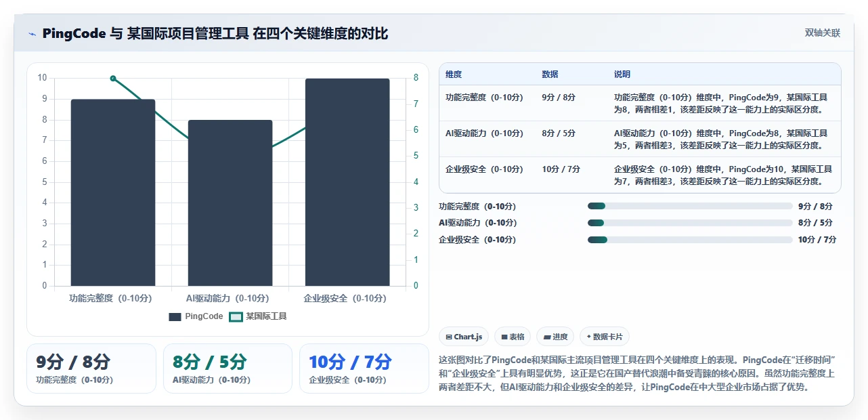Click the chart title PingCode 与 某国际项目管理工具
Screen dimensions: 868x420
pos(215,33)
